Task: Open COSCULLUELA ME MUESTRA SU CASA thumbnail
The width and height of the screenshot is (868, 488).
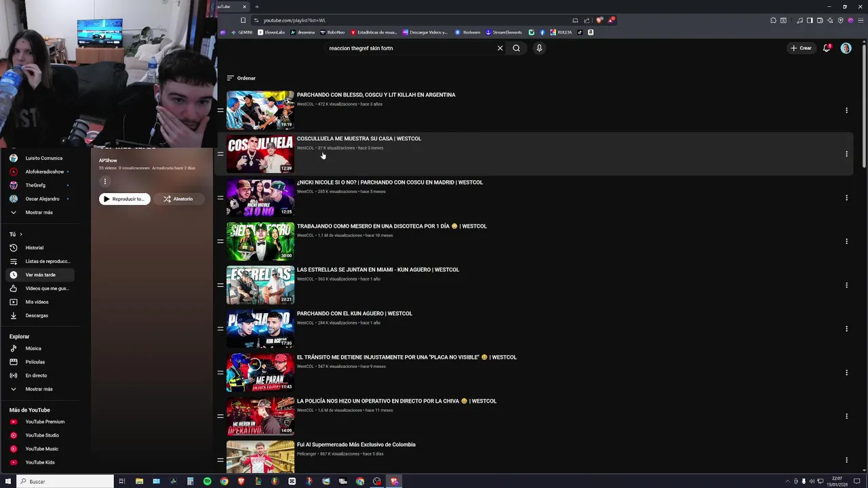Action: coord(260,154)
